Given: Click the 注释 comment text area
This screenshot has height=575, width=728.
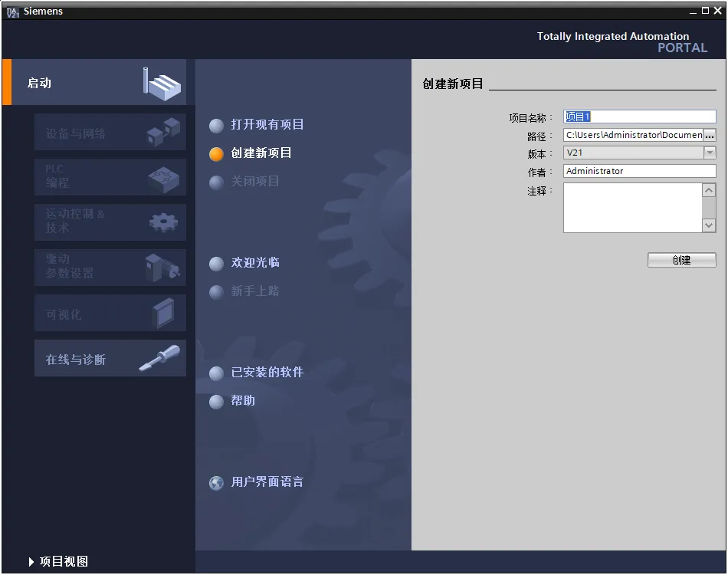Looking at the screenshot, I should [x=632, y=208].
